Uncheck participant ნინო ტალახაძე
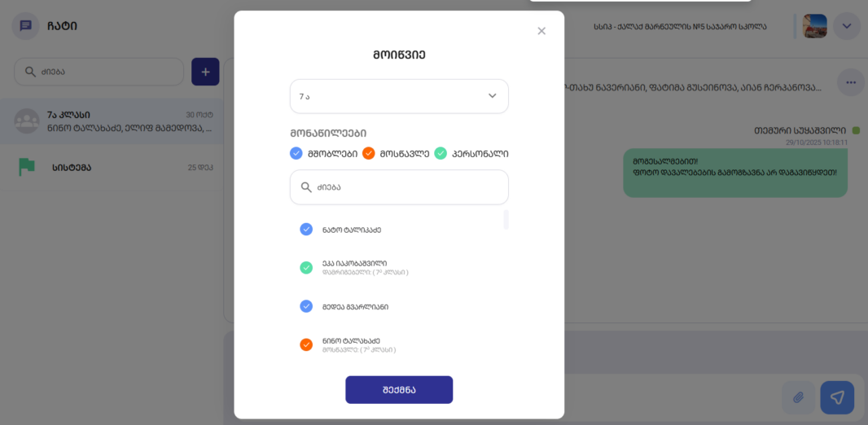868x425 pixels. click(x=306, y=344)
